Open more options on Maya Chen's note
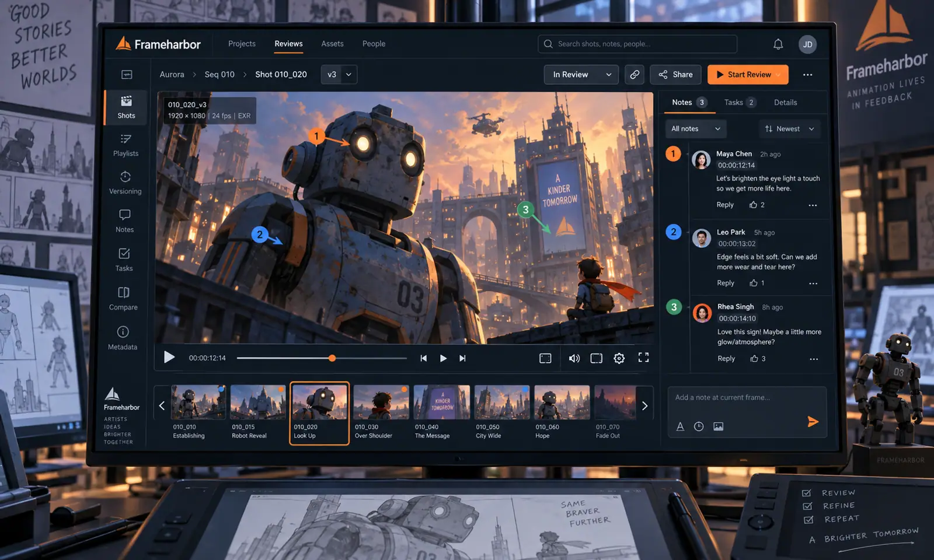This screenshot has height=560, width=934. click(813, 205)
